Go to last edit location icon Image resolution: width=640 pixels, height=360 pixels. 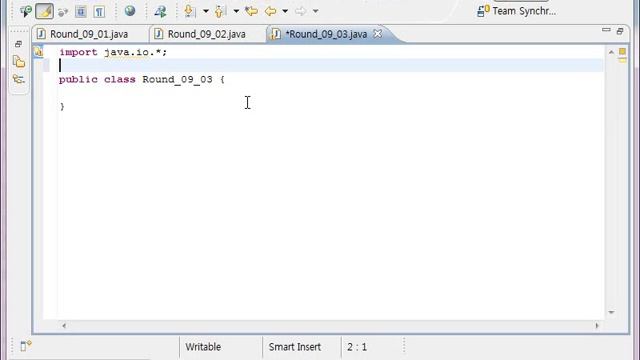point(251,11)
